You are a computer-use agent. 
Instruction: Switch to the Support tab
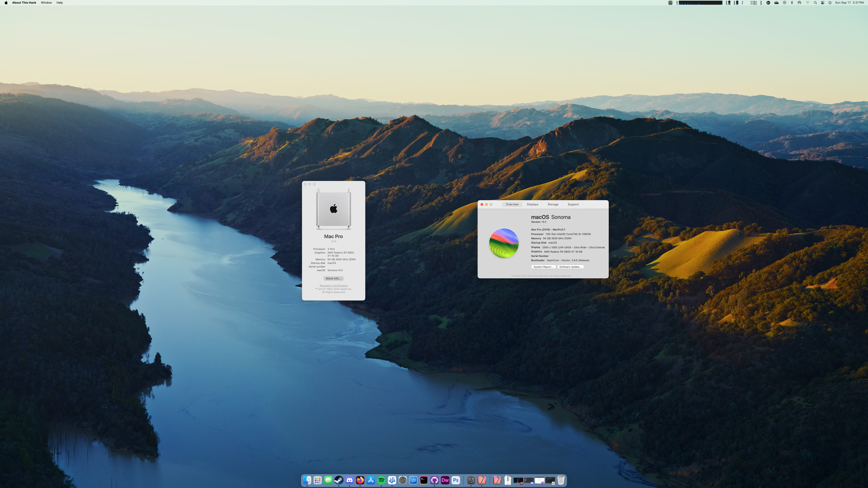573,204
